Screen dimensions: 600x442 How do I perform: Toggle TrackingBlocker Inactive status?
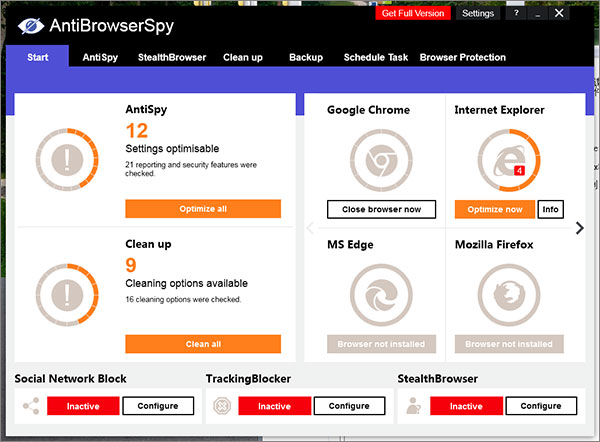point(274,406)
